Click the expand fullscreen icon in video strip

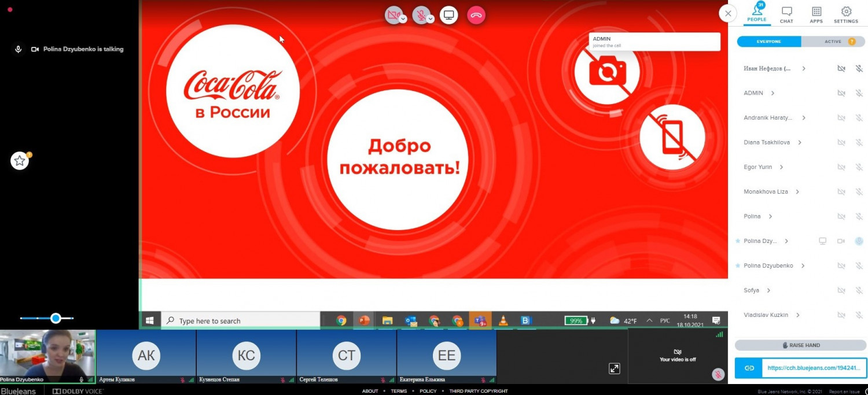[615, 368]
